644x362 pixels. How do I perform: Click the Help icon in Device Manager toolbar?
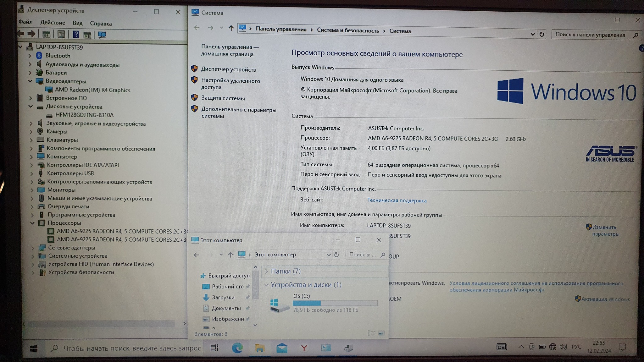[x=76, y=34]
